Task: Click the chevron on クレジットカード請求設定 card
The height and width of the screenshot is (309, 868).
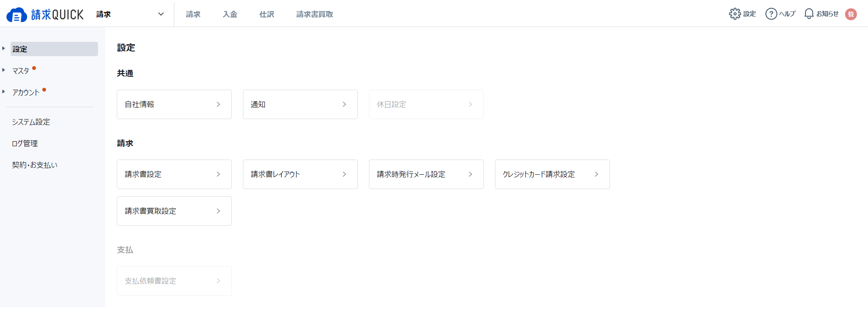Action: point(597,174)
